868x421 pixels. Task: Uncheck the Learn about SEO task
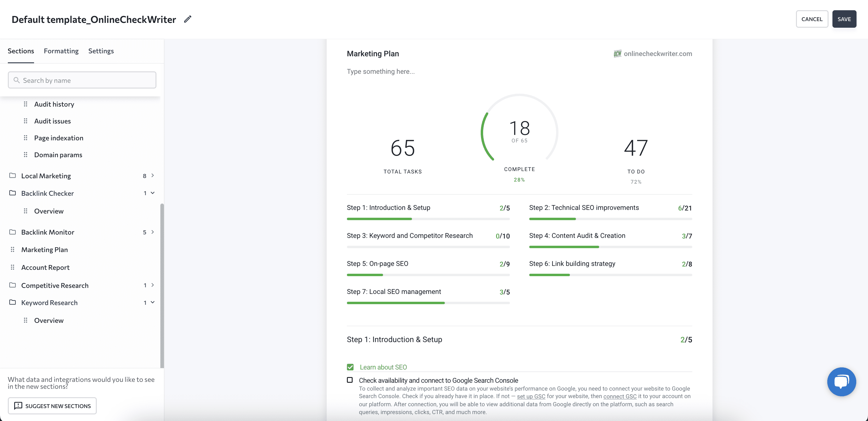pyautogui.click(x=350, y=367)
